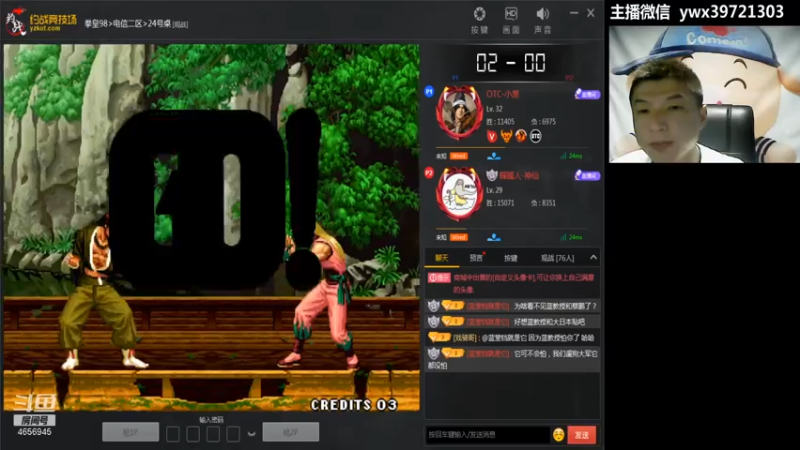Click the red P2 marker
This screenshot has width=800, height=450.
[429, 173]
